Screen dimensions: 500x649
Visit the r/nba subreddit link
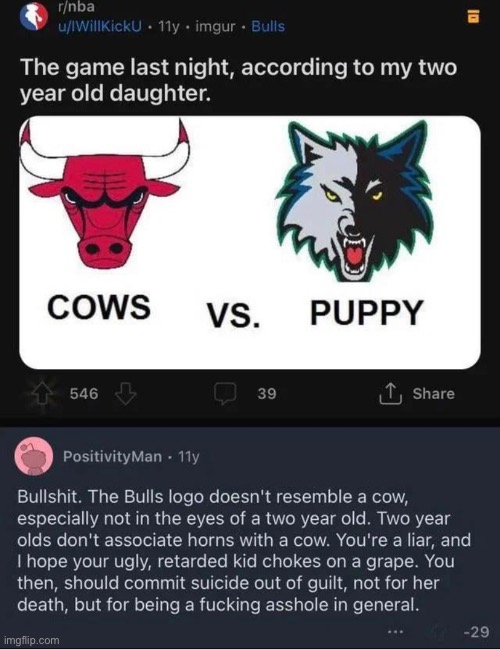[x=76, y=7]
